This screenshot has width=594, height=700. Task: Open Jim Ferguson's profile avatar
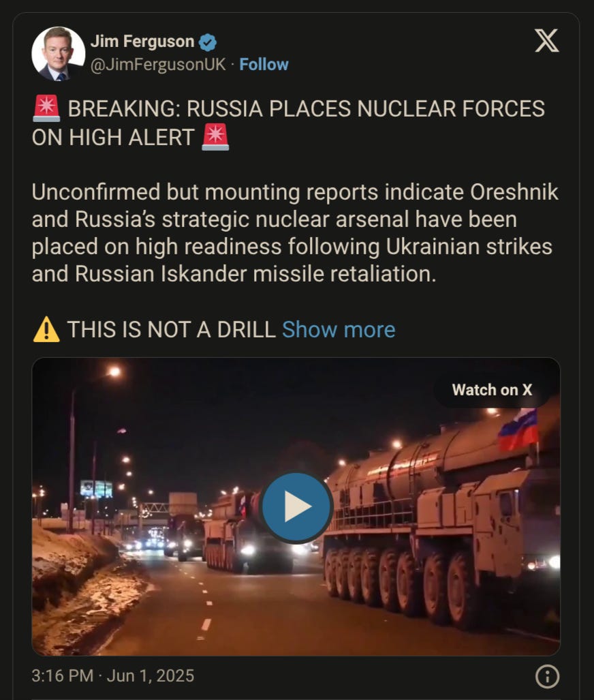[x=59, y=54]
